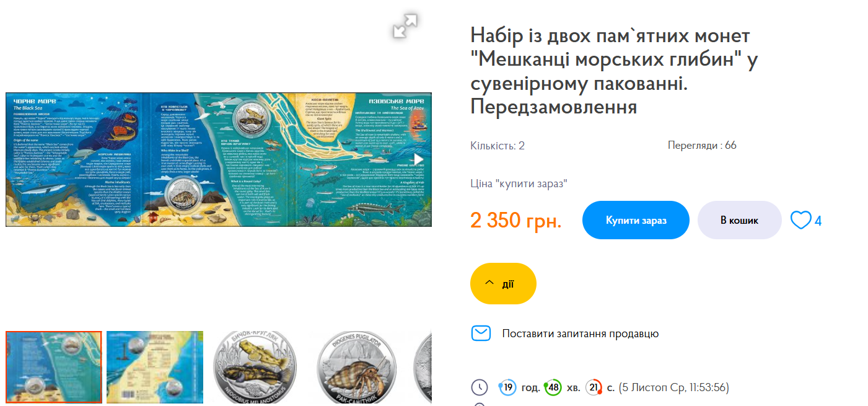868x406 pixels.
Task: Select first thumbnail with orange border
Action: [54, 367]
